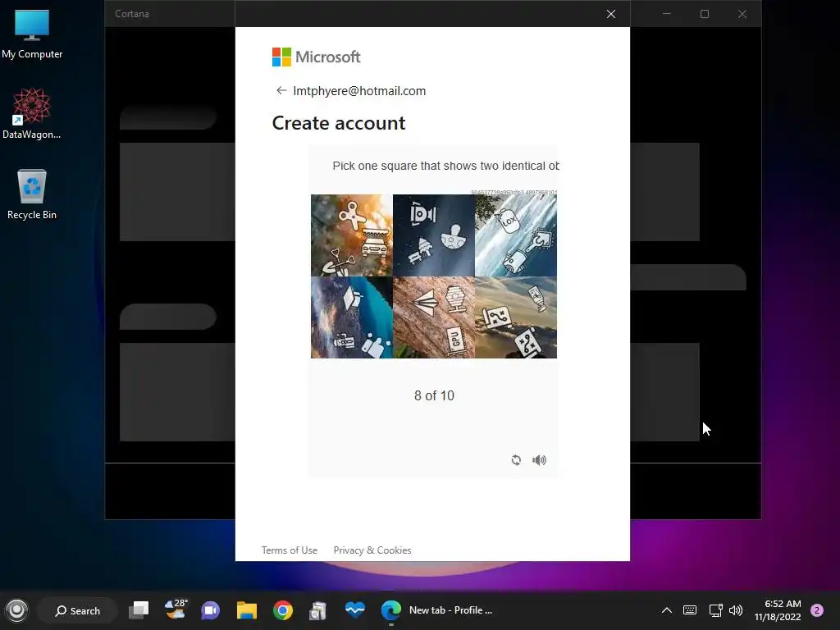Open the Start button on the taskbar
Image resolution: width=840 pixels, height=630 pixels.
[x=16, y=610]
